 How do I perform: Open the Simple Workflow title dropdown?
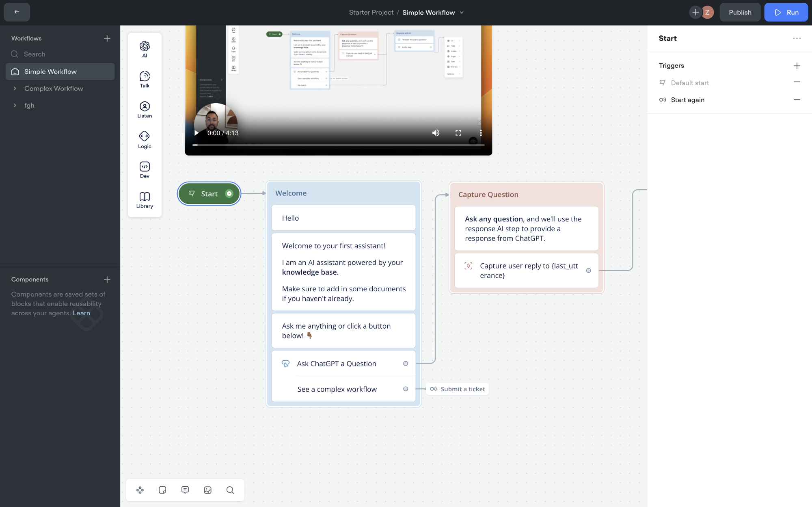[462, 13]
